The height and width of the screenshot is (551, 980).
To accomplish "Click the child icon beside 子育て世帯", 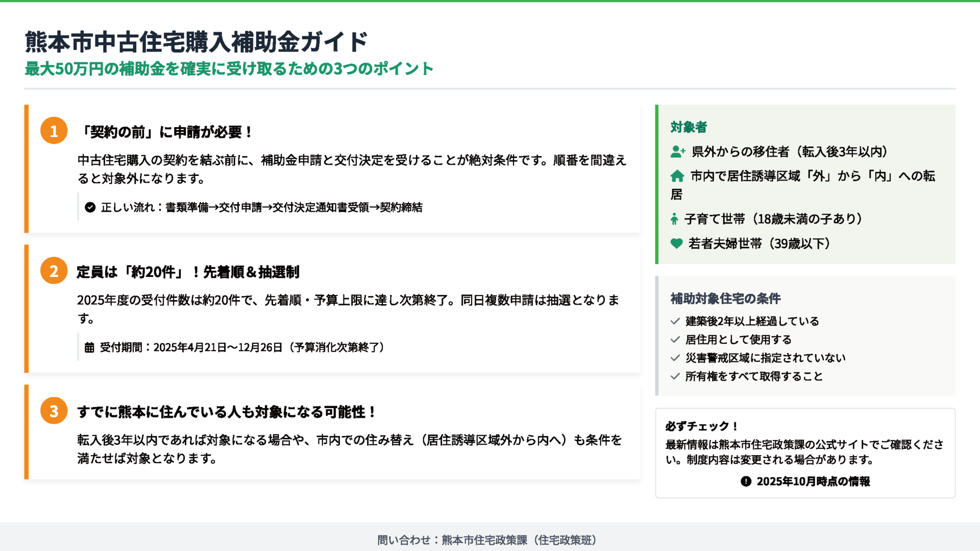I will [674, 219].
